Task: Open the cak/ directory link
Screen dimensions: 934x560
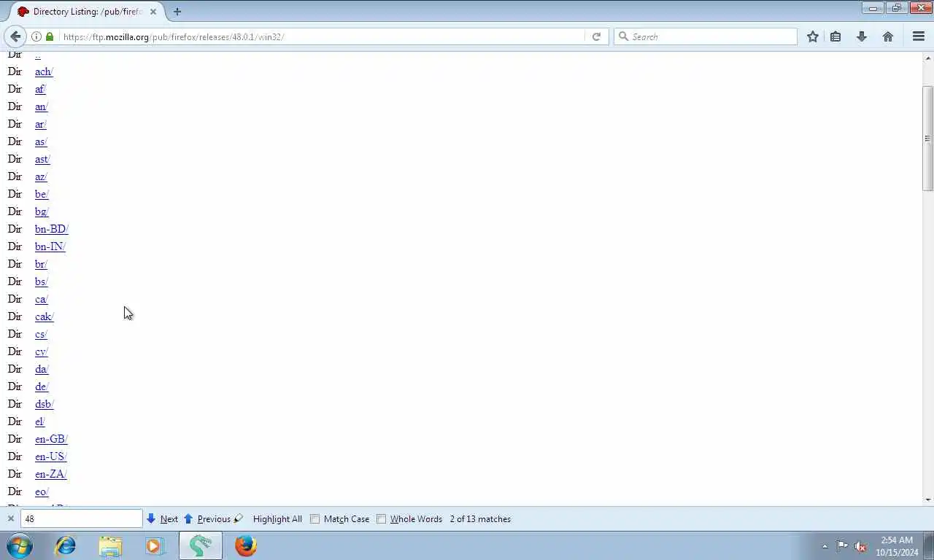Action: click(45, 316)
